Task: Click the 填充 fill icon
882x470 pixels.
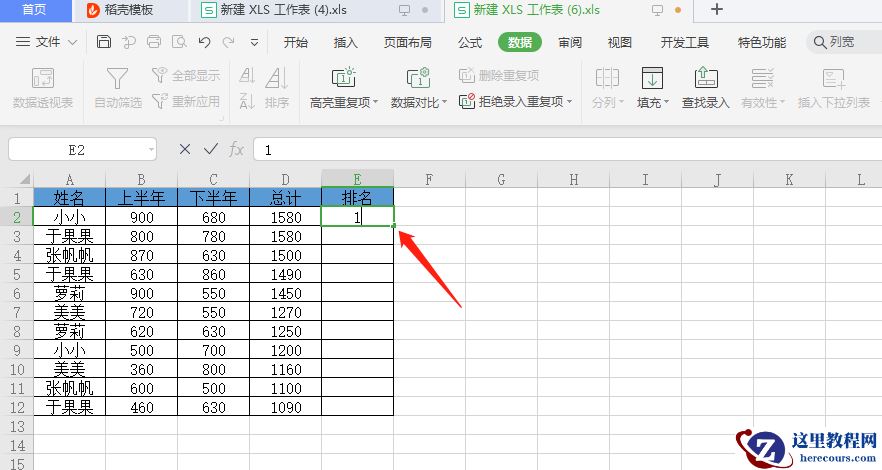Action: (x=652, y=78)
